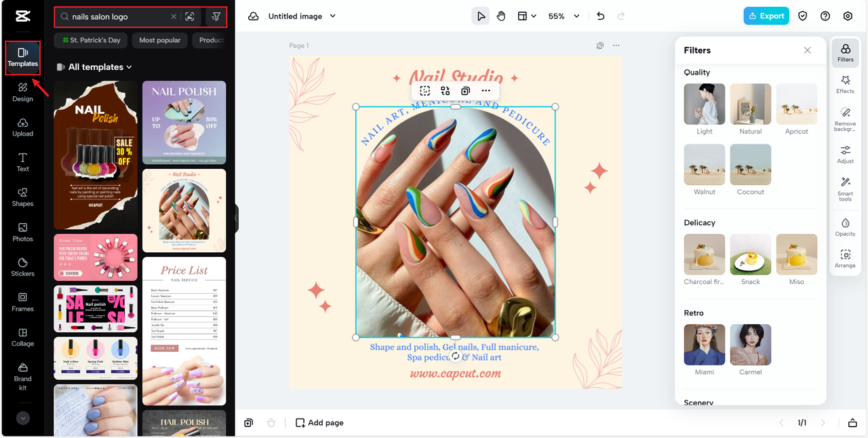Open the Design sidebar tab
868x438 pixels.
(22, 92)
